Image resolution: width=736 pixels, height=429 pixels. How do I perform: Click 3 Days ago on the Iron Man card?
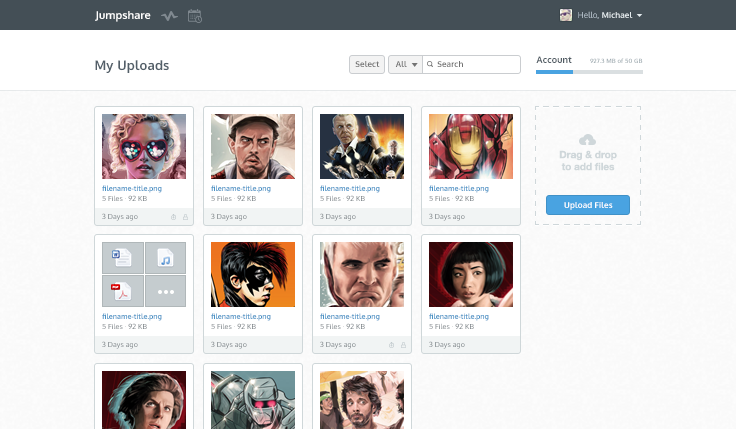(446, 216)
